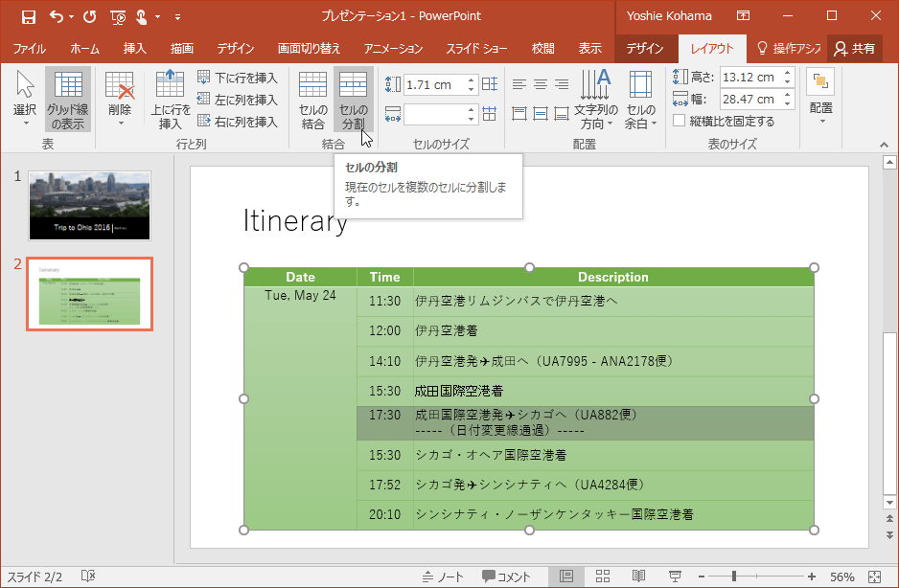Click the vertical scrollbar thumb of the slide pane
The height and width of the screenshot is (588, 899).
click(889, 414)
